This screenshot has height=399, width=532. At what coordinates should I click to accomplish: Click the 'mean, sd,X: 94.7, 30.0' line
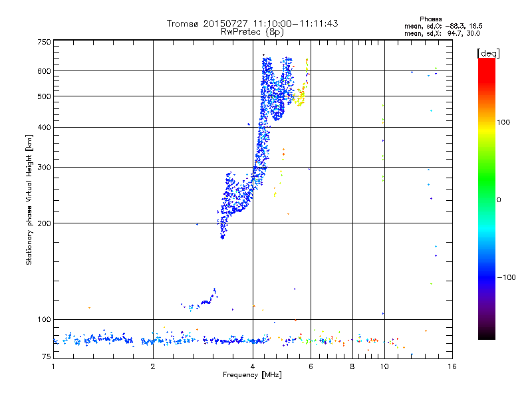[x=442, y=33]
